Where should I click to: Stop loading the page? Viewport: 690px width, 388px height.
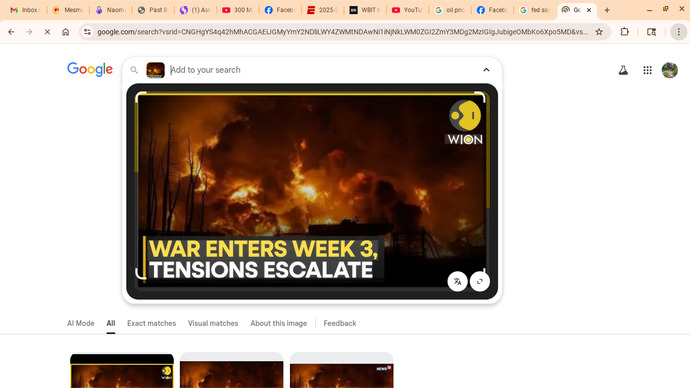(47, 32)
